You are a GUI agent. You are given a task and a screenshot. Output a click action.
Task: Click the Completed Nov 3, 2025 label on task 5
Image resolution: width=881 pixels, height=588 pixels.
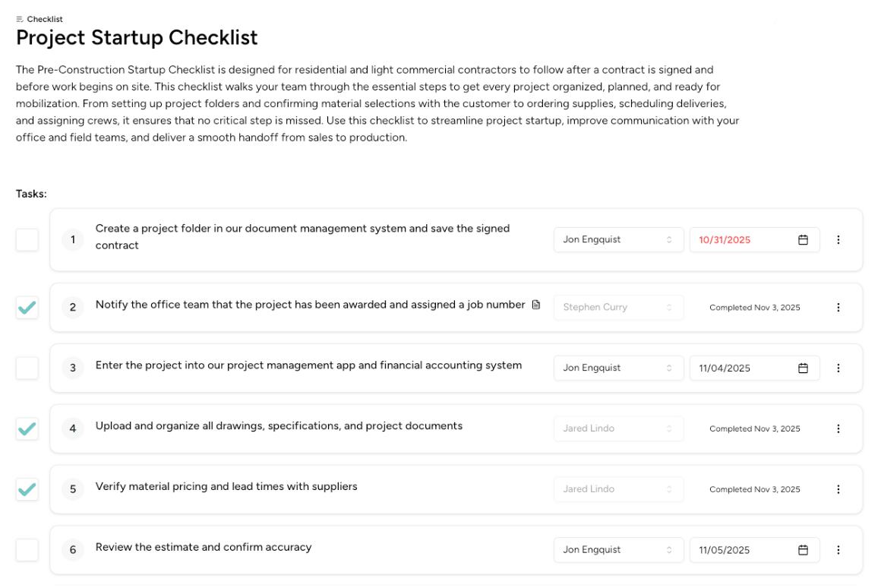click(x=754, y=489)
